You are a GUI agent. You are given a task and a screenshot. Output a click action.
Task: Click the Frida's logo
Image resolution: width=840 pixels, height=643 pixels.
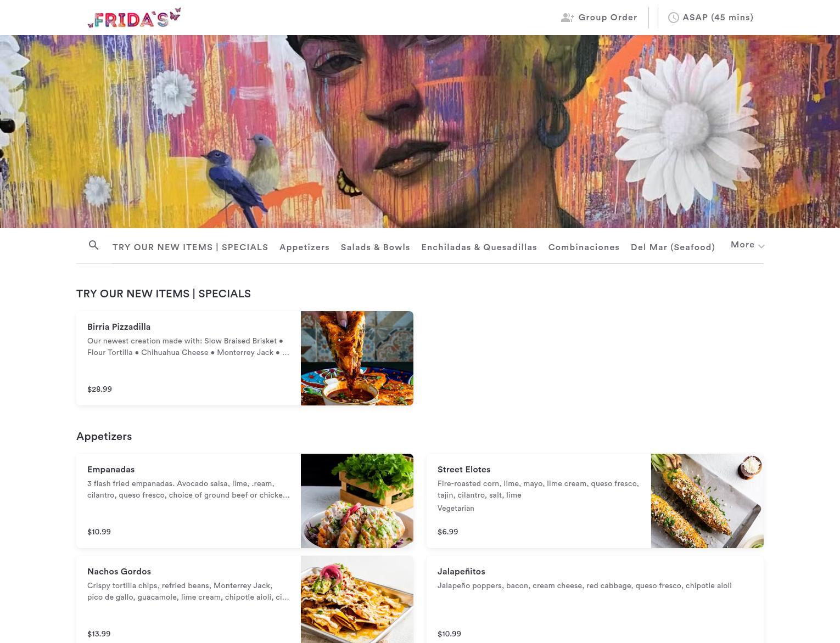[135, 18]
